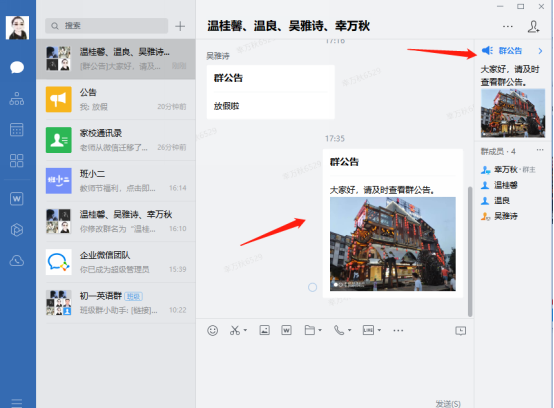Open the 家校通讯录 conversation
Image resolution: width=554 pixels, height=408 pixels.
(116, 140)
